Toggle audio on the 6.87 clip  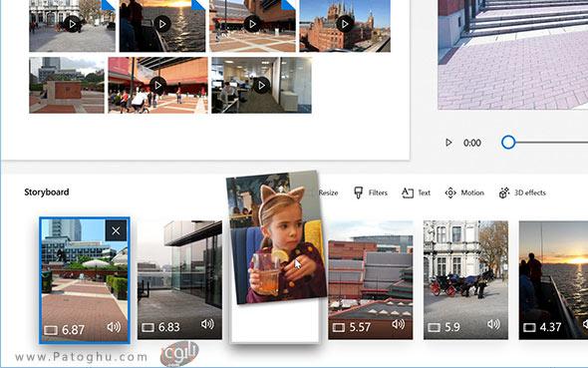point(114,327)
